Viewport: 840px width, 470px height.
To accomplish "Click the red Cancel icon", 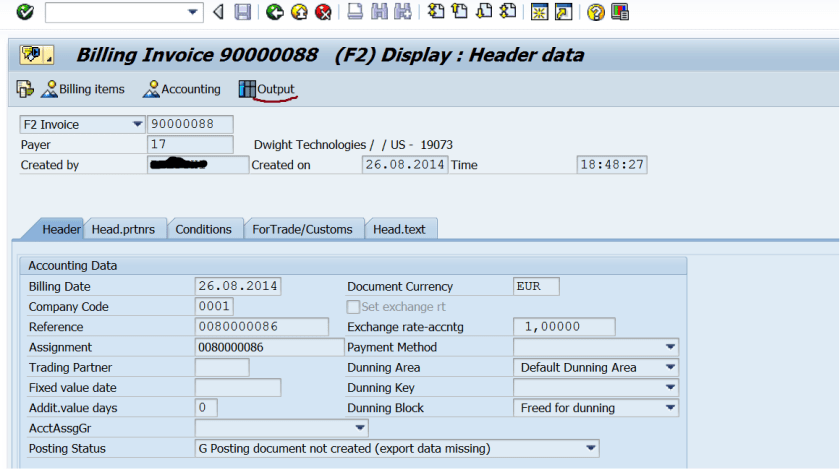I will coord(323,12).
